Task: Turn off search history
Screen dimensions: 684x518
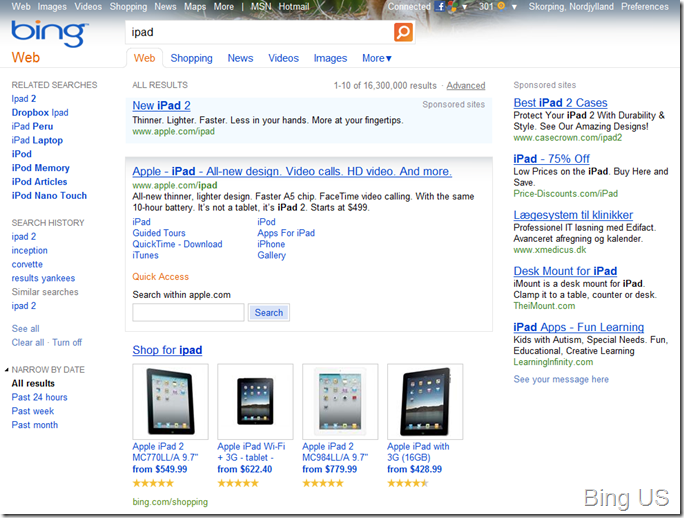Action: click(67, 343)
